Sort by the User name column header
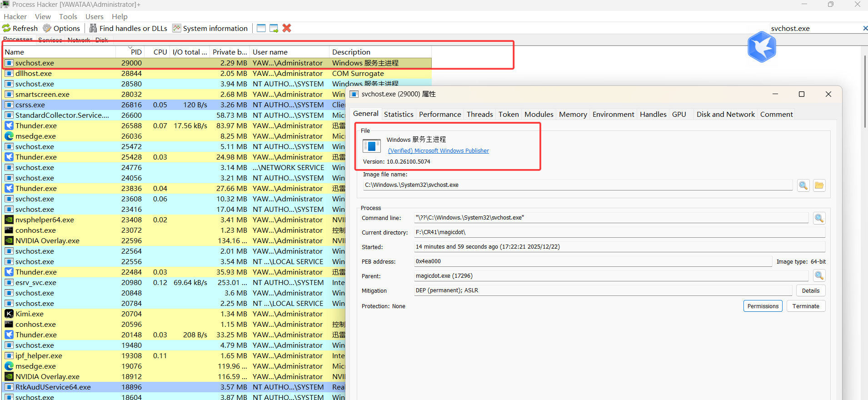The width and height of the screenshot is (868, 400). coord(289,52)
